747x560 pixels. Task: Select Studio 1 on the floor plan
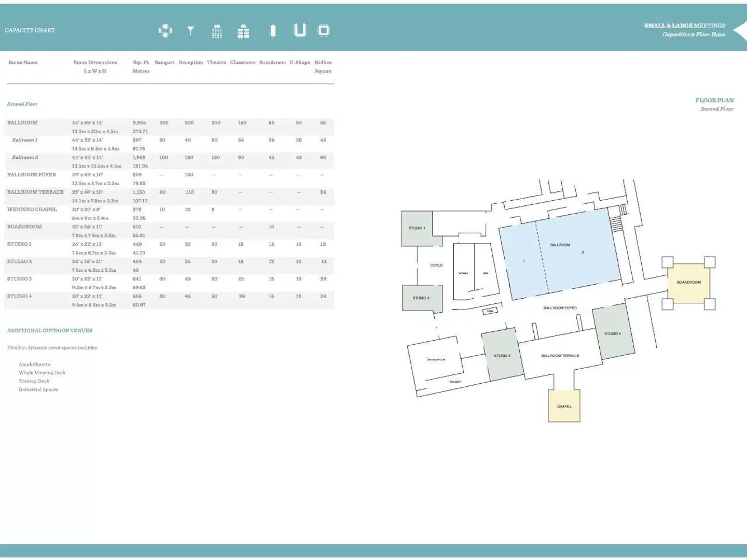[417, 228]
